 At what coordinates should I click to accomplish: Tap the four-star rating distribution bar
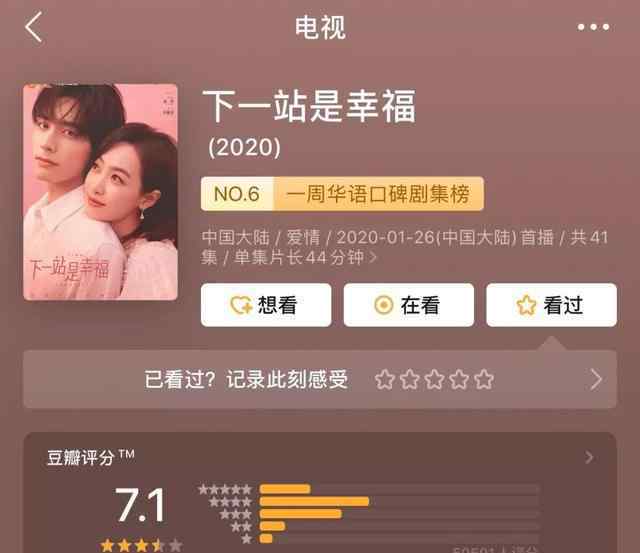(400, 502)
